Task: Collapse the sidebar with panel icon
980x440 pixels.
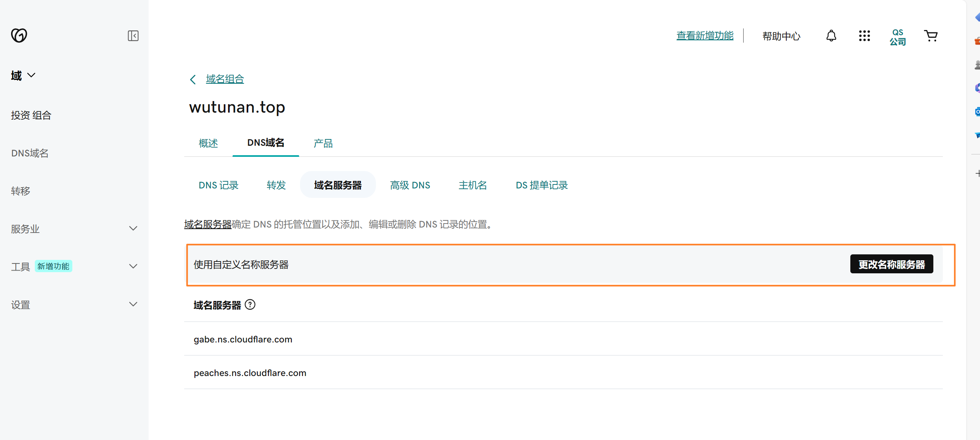Action: (x=133, y=36)
